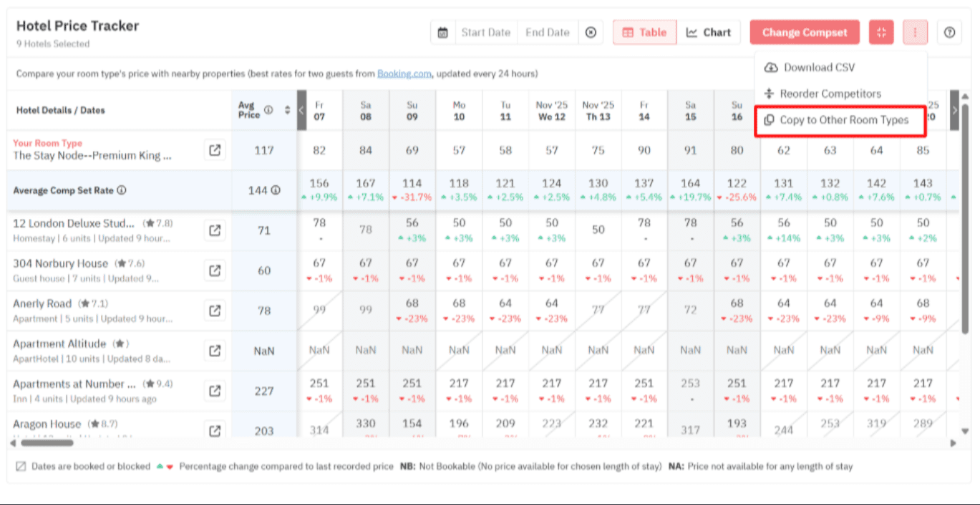
Task: Select Copy to Other Room Types menu entry
Action: click(840, 120)
